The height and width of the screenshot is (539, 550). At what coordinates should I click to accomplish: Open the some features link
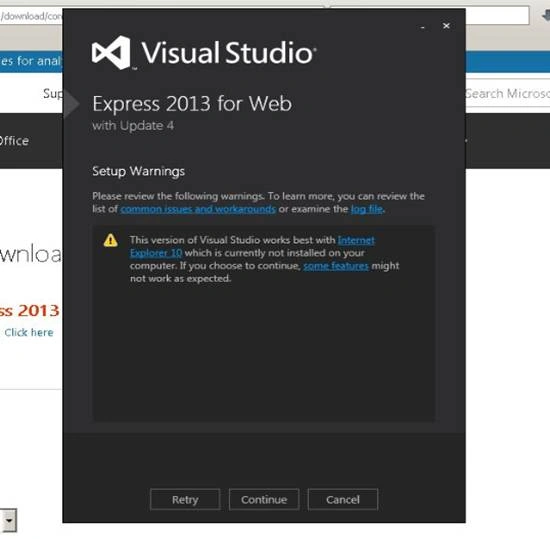click(x=336, y=266)
